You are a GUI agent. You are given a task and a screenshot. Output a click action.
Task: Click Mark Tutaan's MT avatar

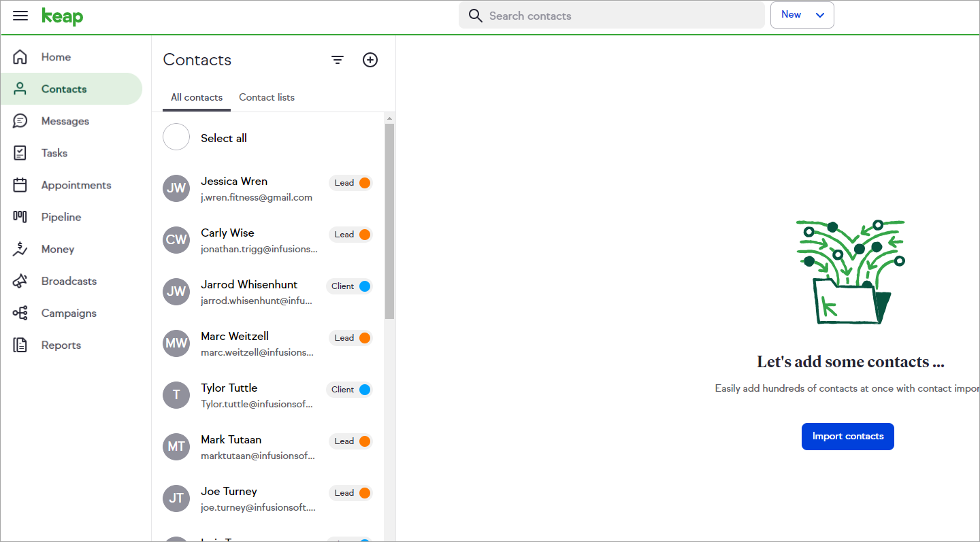coord(176,447)
